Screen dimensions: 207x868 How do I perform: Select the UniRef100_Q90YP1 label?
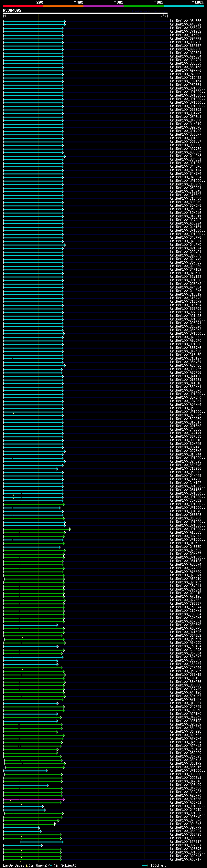tap(186, 252)
